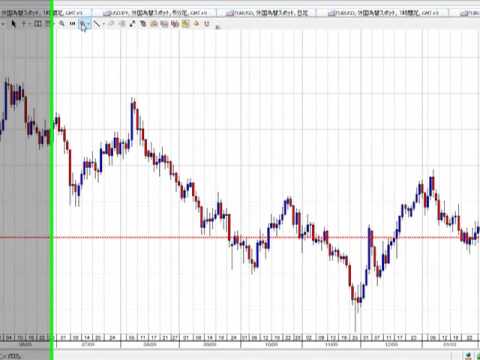Switch to the third chart tab
The image size is (480, 360).
267,13
